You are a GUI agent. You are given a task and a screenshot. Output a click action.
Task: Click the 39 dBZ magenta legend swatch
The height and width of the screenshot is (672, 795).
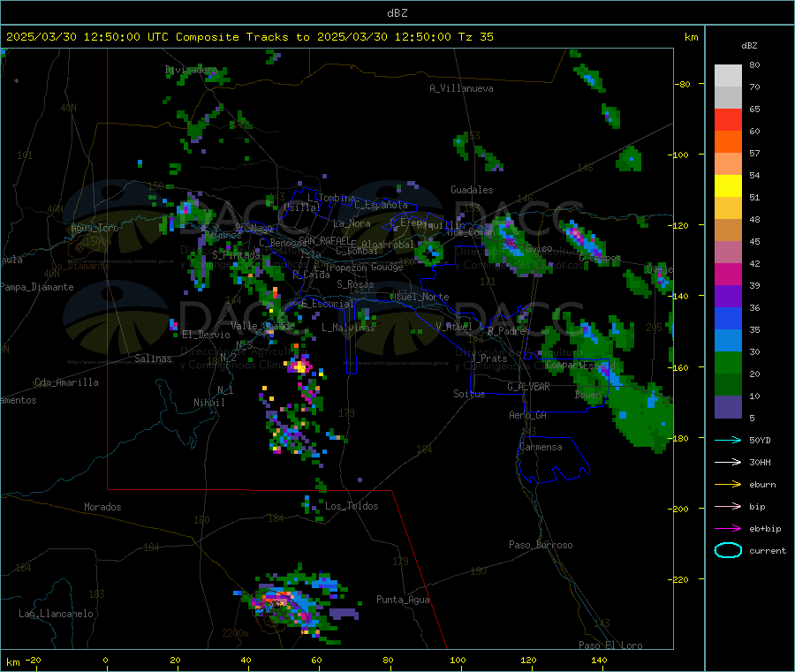(728, 274)
